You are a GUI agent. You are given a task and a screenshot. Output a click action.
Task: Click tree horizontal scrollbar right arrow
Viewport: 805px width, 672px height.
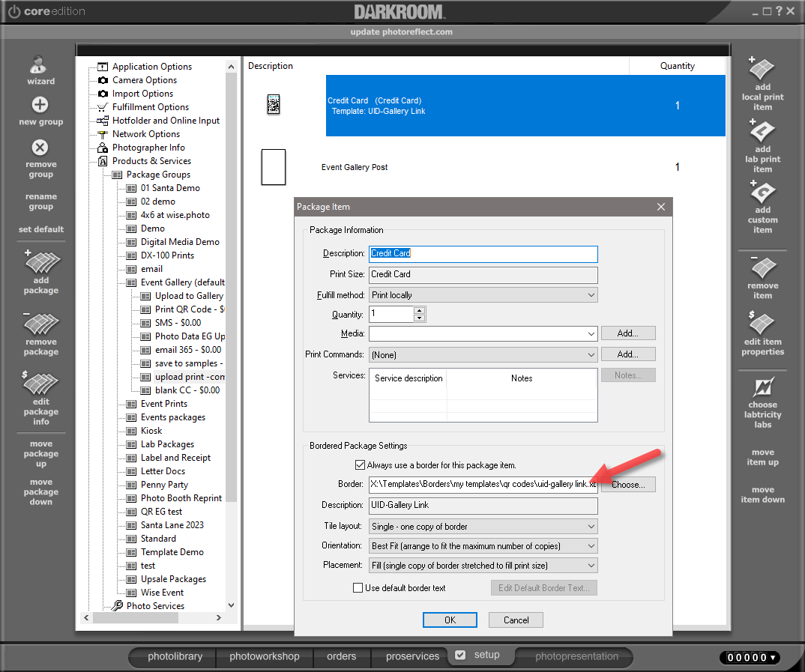click(x=219, y=617)
